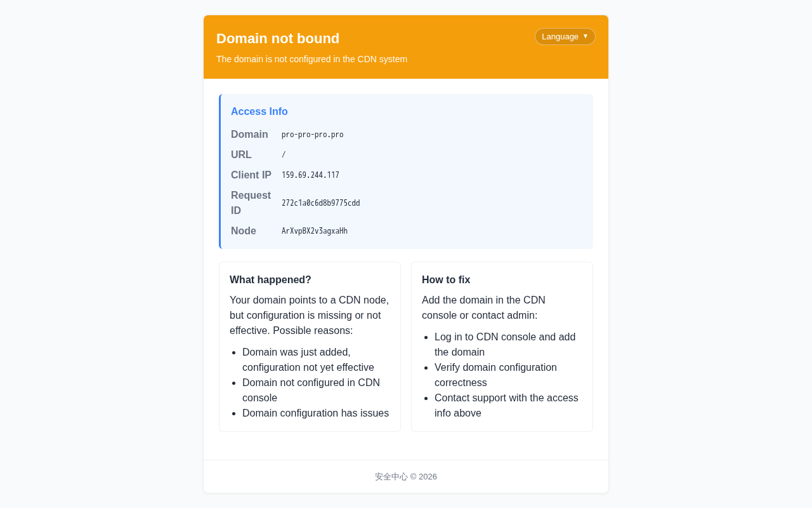The height and width of the screenshot is (508, 812).
Task: Click the Access Info heading
Action: 259,112
